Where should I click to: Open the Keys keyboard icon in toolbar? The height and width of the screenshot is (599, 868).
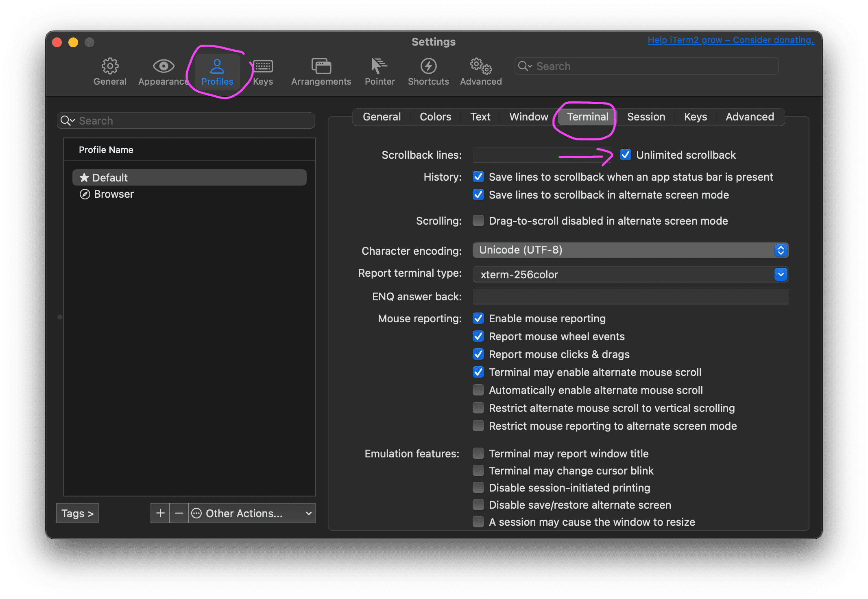coord(263,66)
